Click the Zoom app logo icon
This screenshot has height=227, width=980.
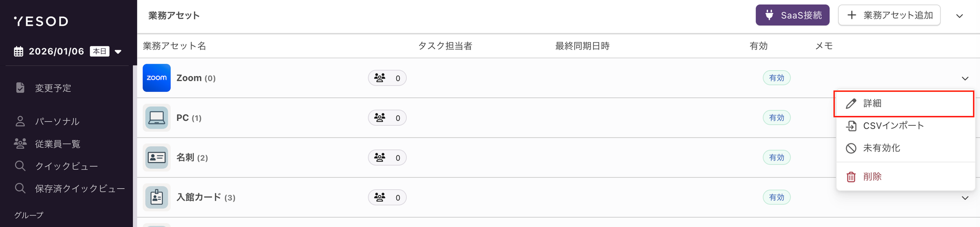[156, 78]
